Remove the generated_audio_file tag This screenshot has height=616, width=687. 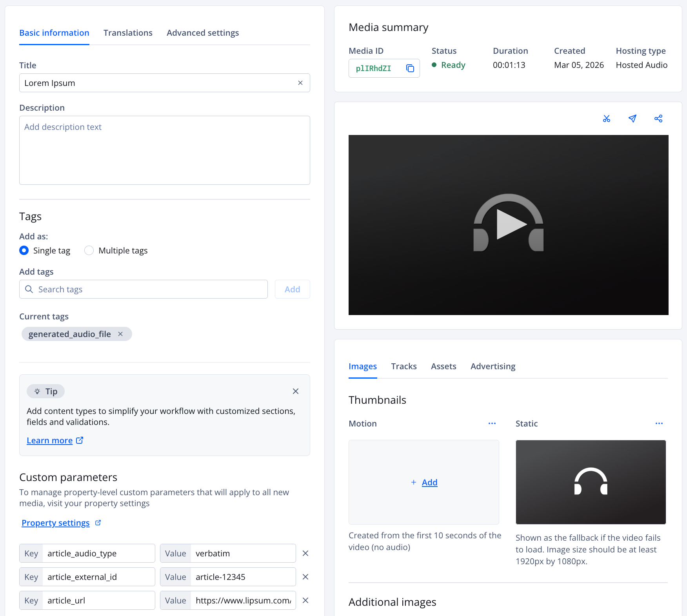[x=120, y=334]
